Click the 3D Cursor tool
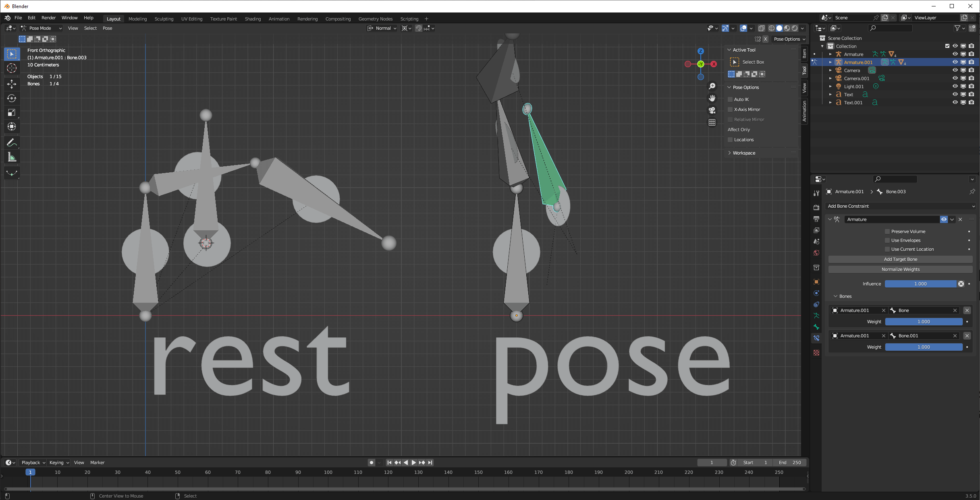Viewport: 980px width, 500px height. tap(12, 68)
